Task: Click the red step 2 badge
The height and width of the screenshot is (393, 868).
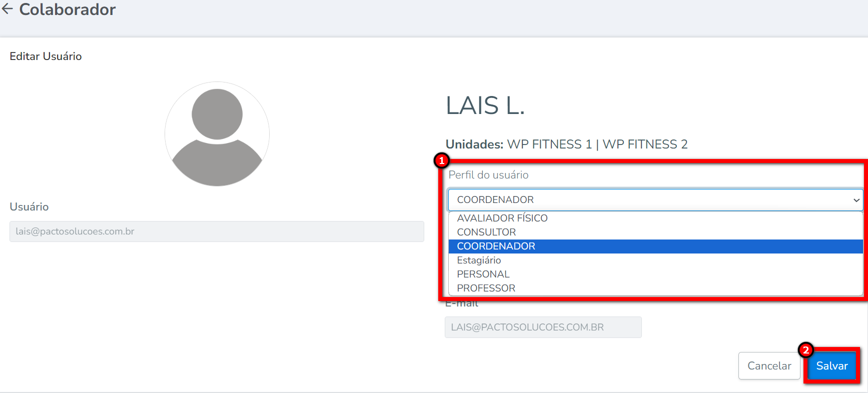Action: [805, 350]
